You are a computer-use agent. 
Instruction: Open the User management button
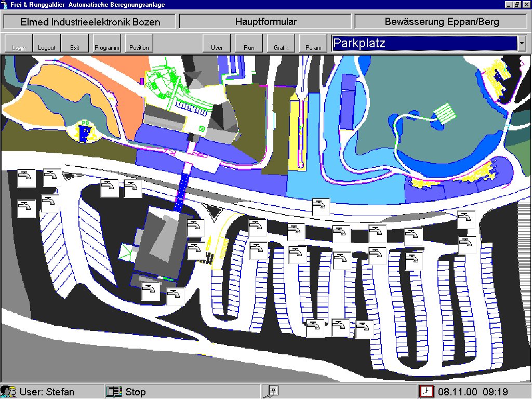pos(217,43)
